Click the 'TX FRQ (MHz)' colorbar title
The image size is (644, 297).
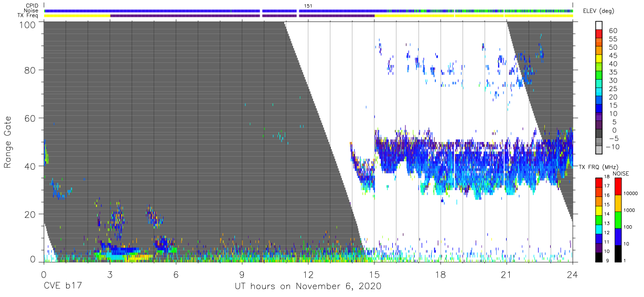[599, 167]
